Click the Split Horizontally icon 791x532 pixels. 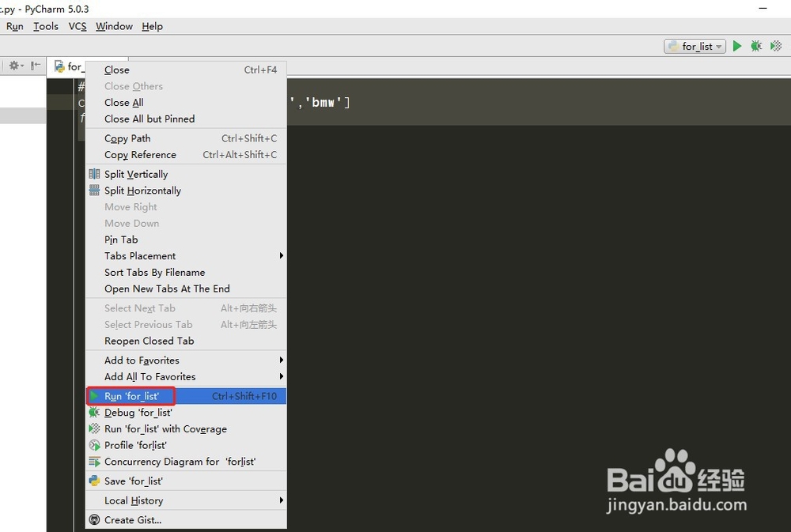(94, 190)
